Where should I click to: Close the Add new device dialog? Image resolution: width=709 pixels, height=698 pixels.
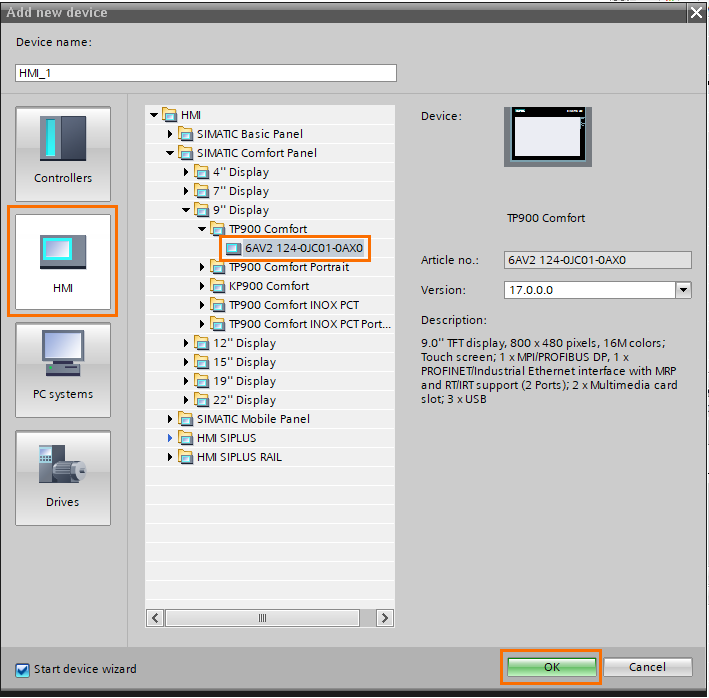click(696, 13)
